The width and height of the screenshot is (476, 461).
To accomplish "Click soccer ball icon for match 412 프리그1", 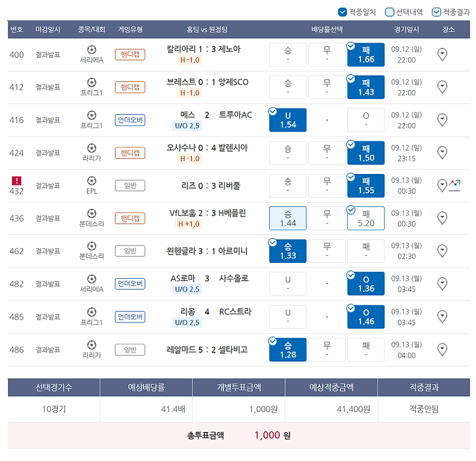I will click(x=91, y=83).
